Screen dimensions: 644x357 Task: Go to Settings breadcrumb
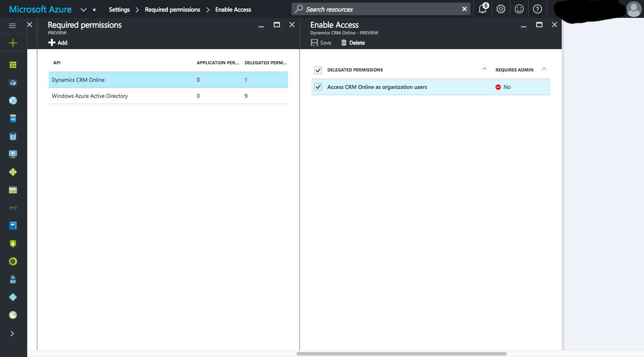[119, 9]
